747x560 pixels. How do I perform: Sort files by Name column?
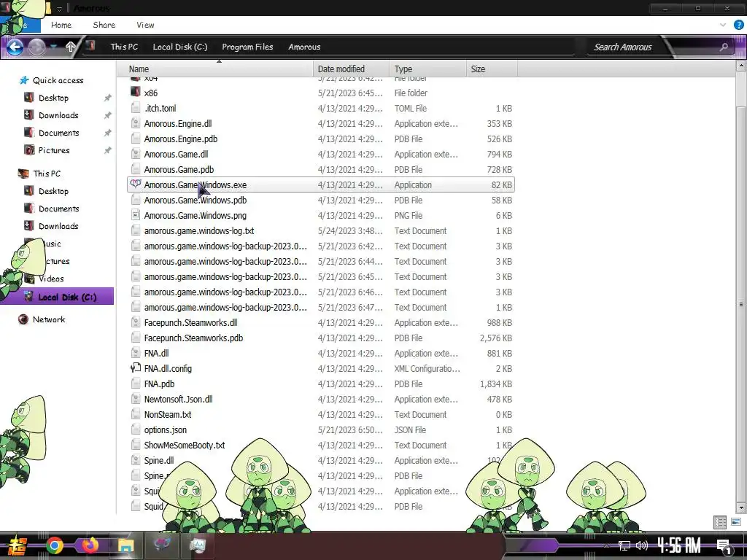point(216,69)
